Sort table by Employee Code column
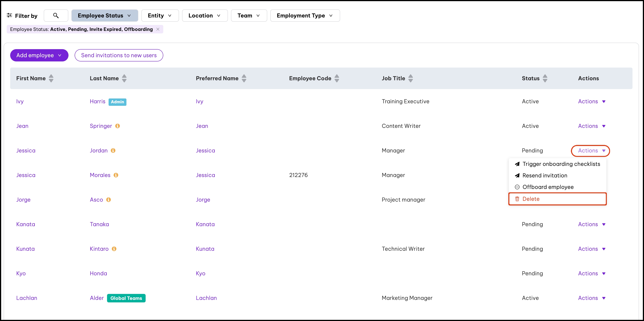The image size is (644, 321). coord(337,78)
